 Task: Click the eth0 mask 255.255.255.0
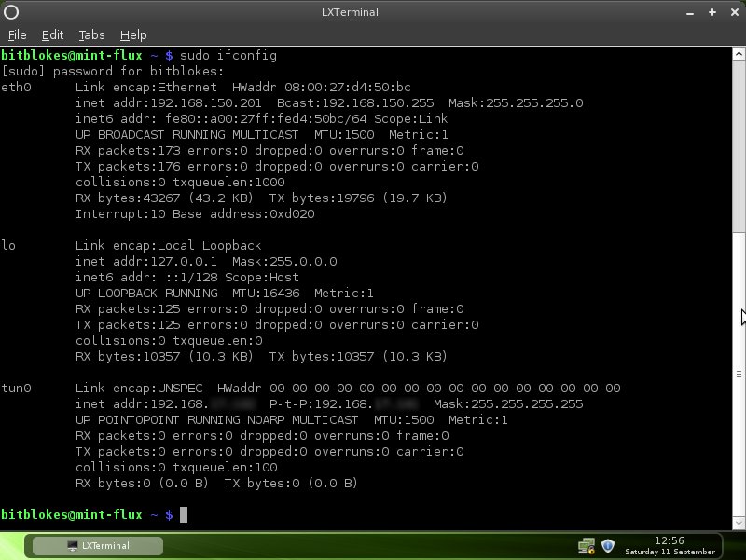click(x=534, y=103)
